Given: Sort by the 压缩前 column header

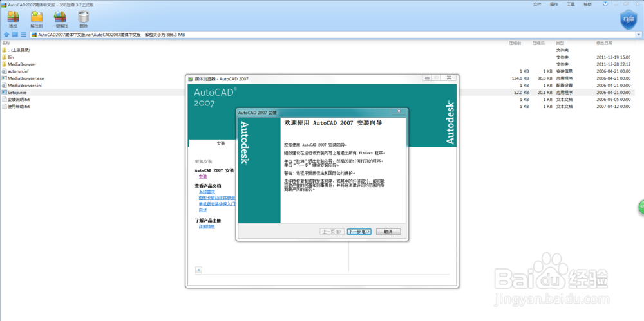Looking at the screenshot, I should pos(515,43).
